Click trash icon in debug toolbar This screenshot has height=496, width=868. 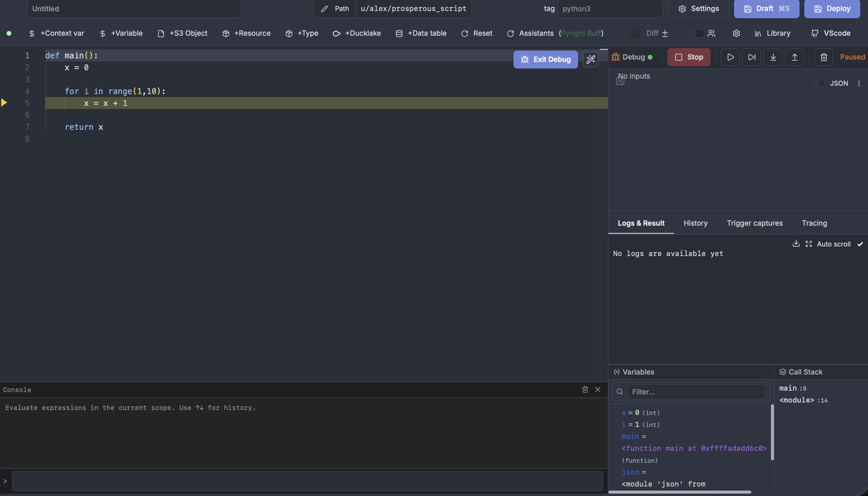(x=823, y=57)
